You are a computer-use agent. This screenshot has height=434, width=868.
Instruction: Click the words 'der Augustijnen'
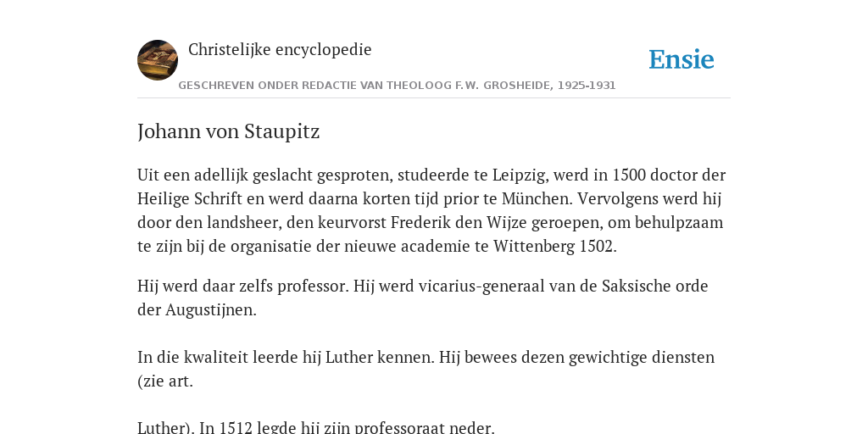197,310
